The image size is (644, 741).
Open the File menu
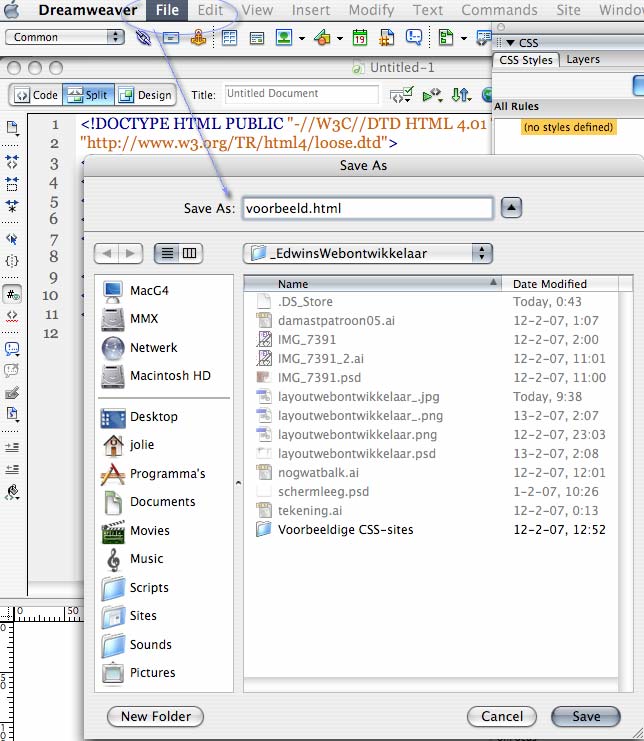pyautogui.click(x=167, y=10)
